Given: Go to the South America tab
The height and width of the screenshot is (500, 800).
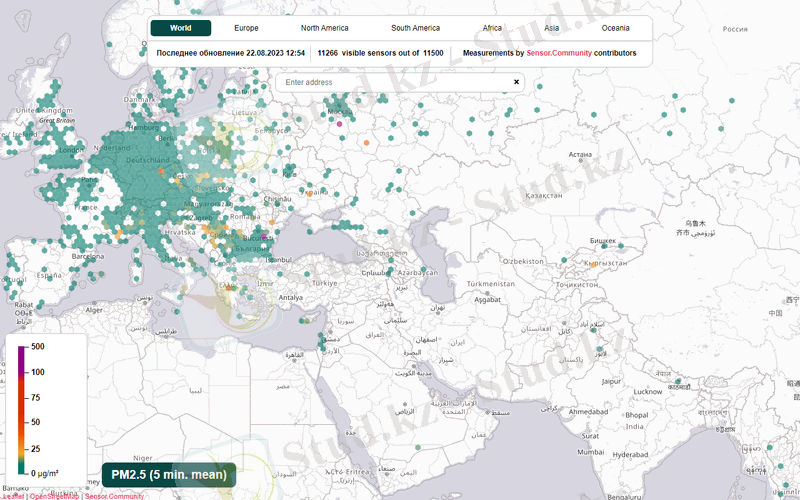Looking at the screenshot, I should click(x=416, y=28).
